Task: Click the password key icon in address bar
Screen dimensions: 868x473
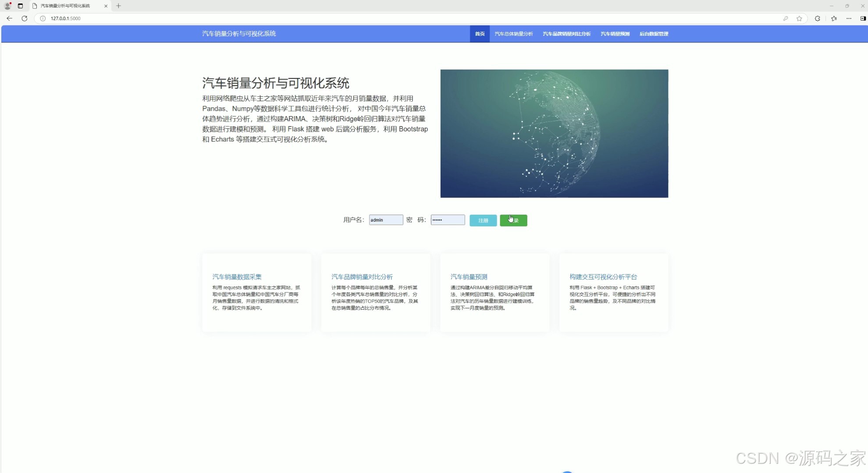Action: pyautogui.click(x=785, y=19)
